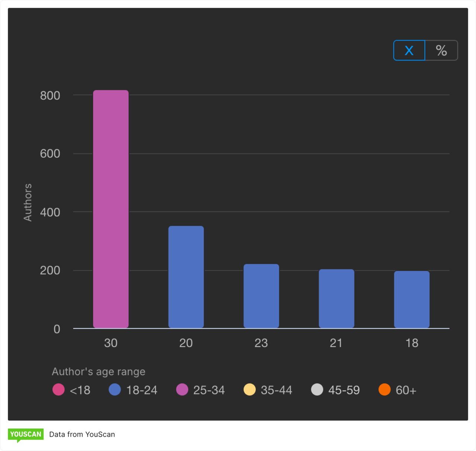Toggle the 35-44 yellow legend dot
The height and width of the screenshot is (451, 476).
(250, 390)
